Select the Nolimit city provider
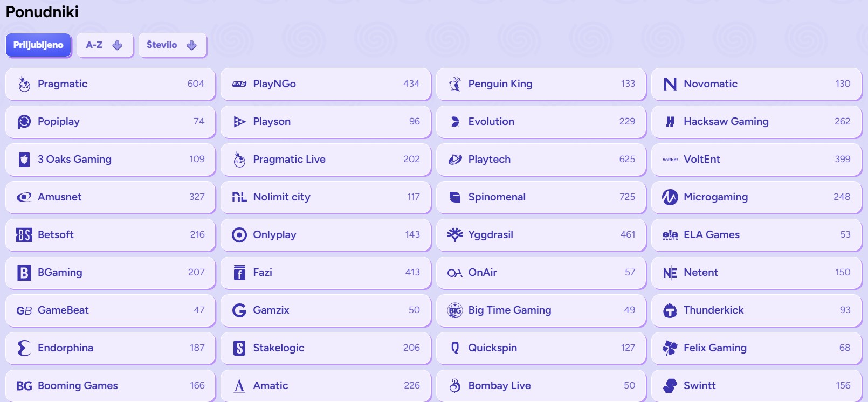 point(325,197)
